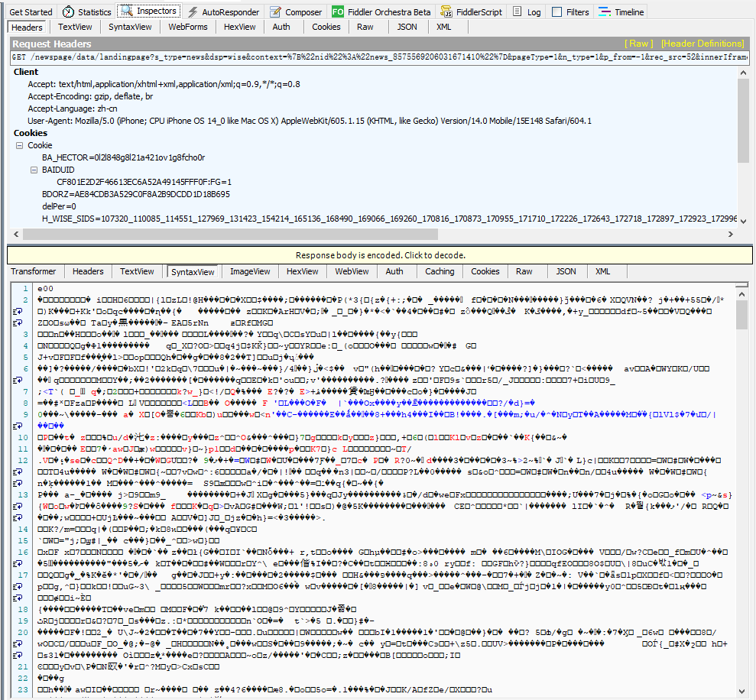Click the Composer pencil icon

click(x=275, y=12)
